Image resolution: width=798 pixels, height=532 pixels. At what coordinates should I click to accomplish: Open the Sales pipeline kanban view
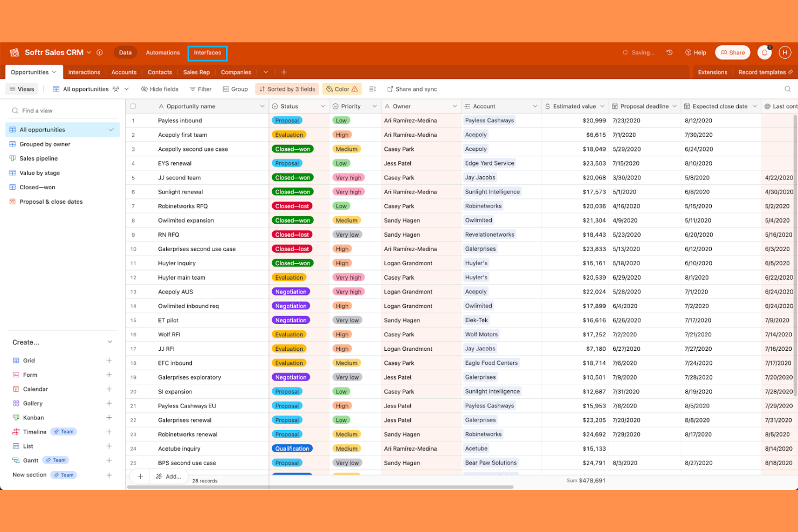click(63, 158)
